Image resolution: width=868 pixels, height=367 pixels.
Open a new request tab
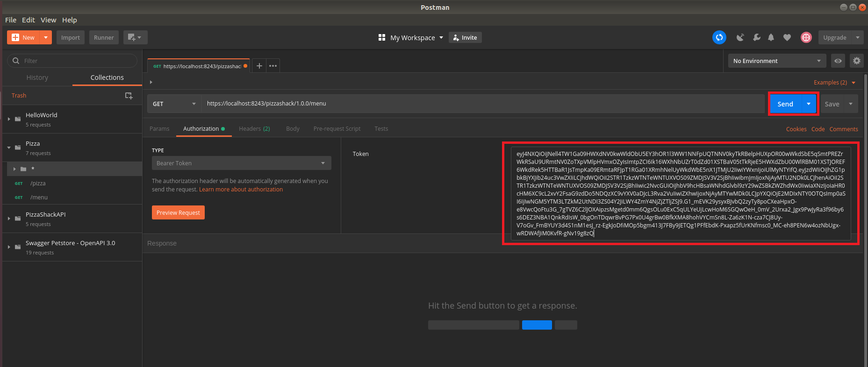coord(259,66)
